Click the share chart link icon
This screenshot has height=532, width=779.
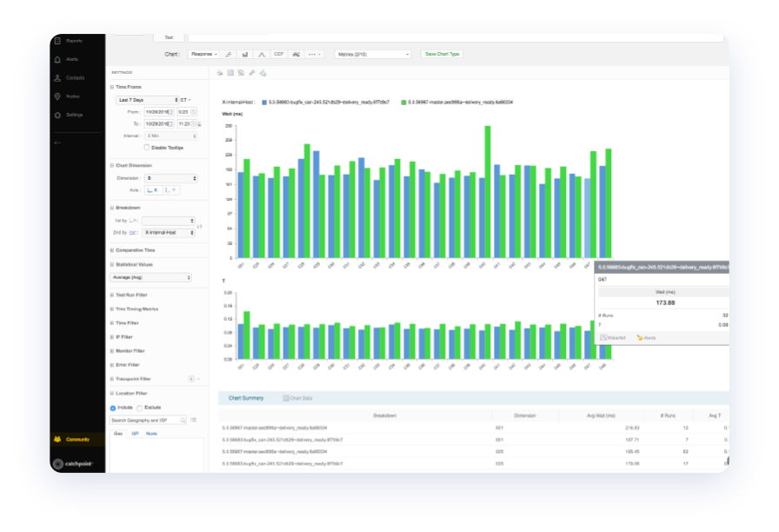tap(252, 76)
